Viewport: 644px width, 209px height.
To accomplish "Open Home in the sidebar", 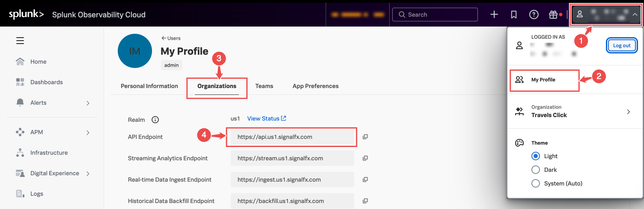I will (x=38, y=62).
